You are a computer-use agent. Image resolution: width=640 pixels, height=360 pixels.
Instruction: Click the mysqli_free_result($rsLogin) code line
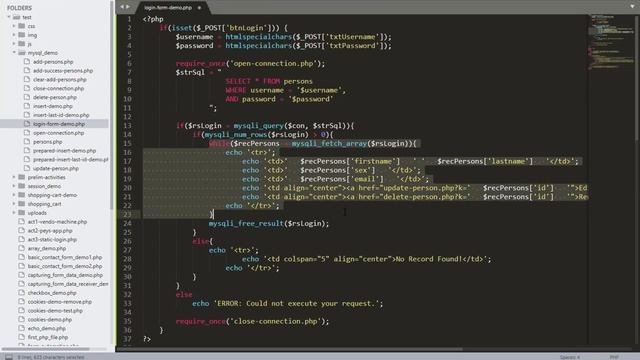(269, 223)
